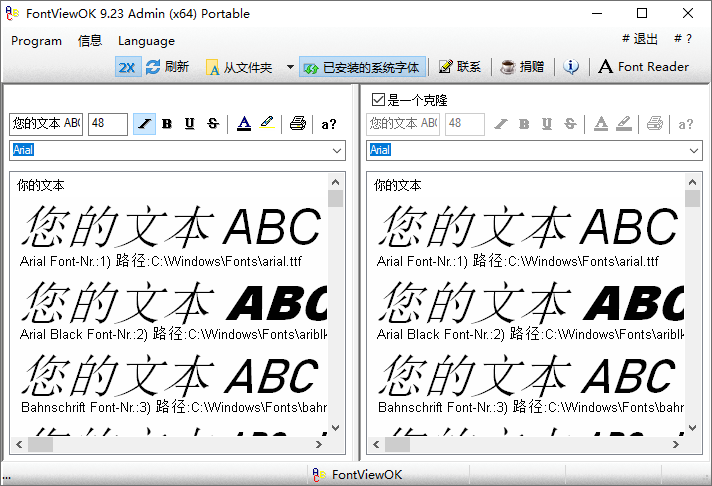
Task: Click the 捐赠 donate coffee cup icon
Action: pos(507,67)
